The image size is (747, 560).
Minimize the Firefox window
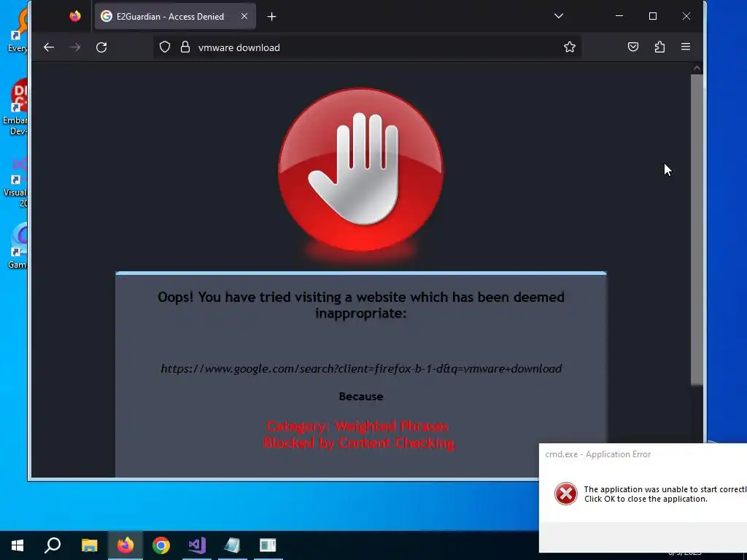[x=619, y=16]
